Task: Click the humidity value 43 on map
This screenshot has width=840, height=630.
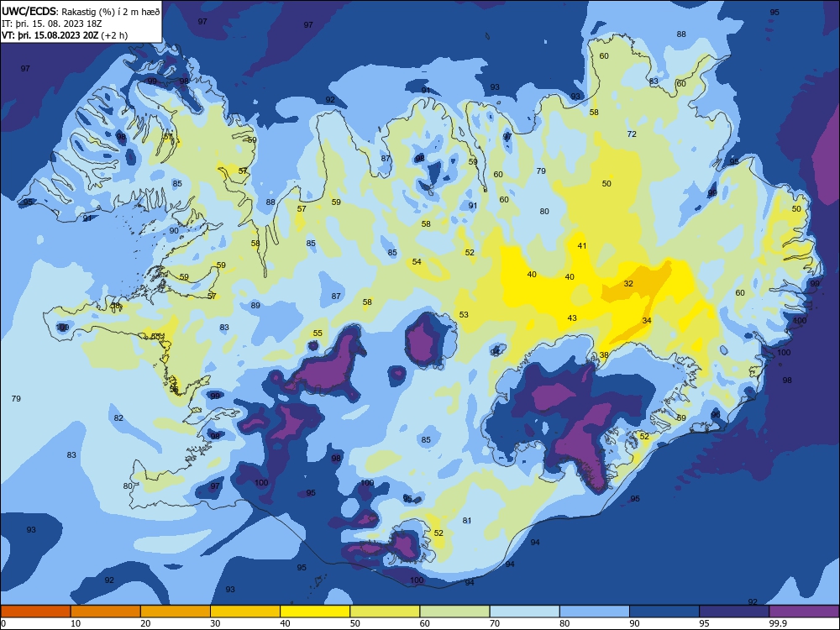Action: pos(572,318)
